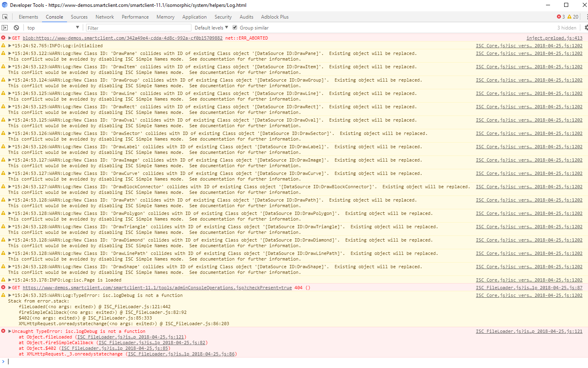Open ISC_FileLoader js:86 link in stack trace
The height and width of the screenshot is (368, 588).
(x=181, y=354)
